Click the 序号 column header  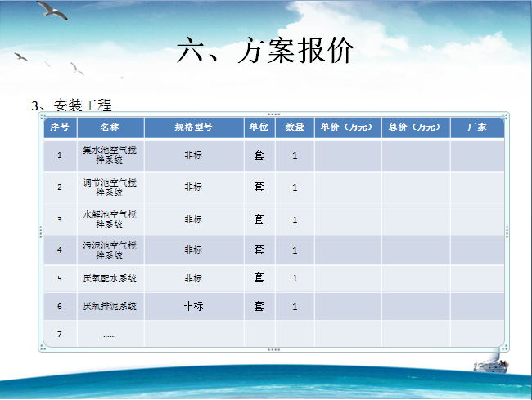coord(60,128)
